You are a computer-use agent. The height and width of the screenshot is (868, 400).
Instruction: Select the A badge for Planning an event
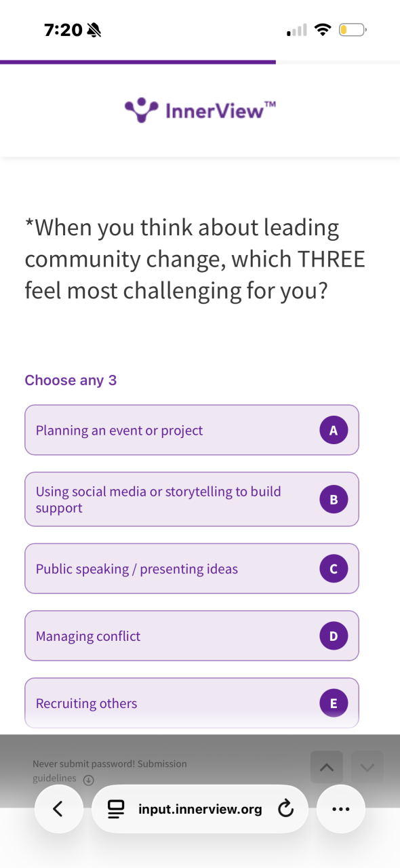pyautogui.click(x=334, y=430)
